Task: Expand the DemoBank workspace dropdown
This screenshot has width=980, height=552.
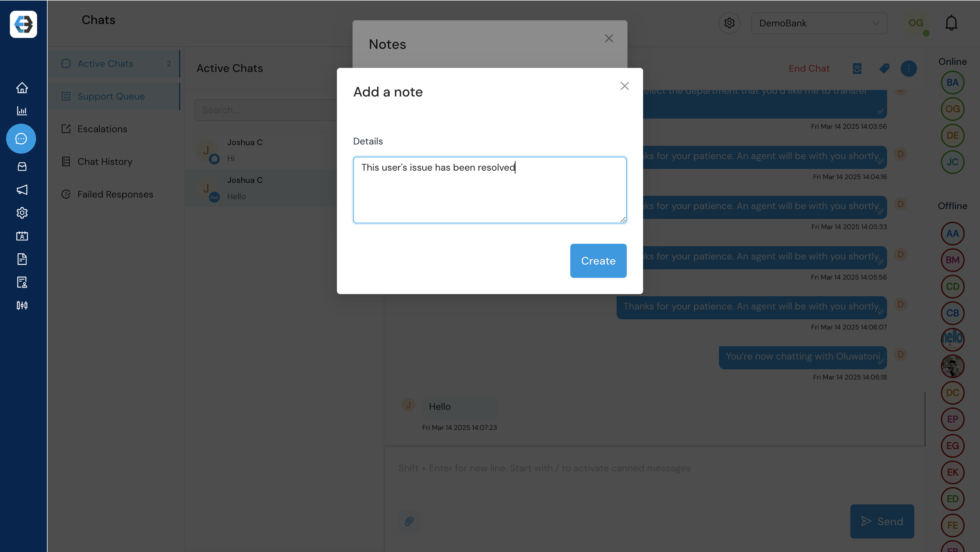Action: point(819,23)
